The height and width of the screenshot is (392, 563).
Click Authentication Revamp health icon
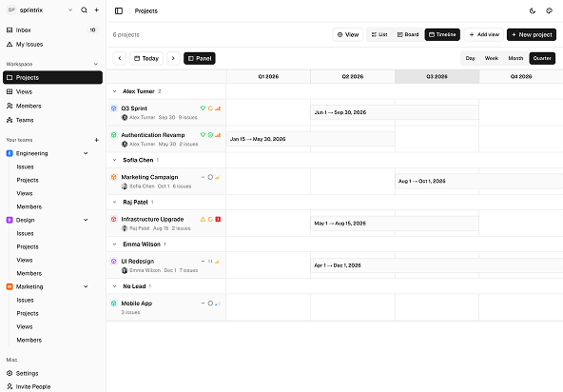203,135
